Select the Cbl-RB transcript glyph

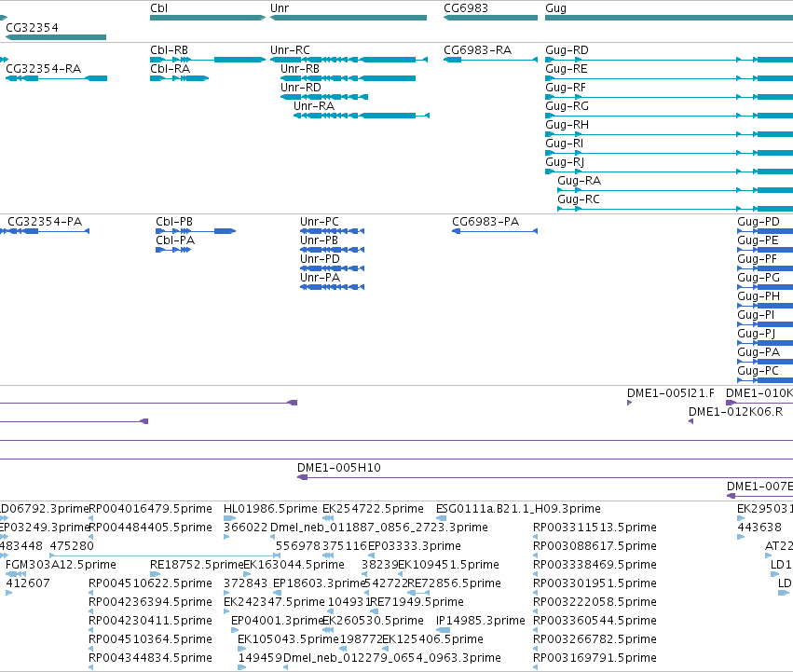click(x=208, y=60)
